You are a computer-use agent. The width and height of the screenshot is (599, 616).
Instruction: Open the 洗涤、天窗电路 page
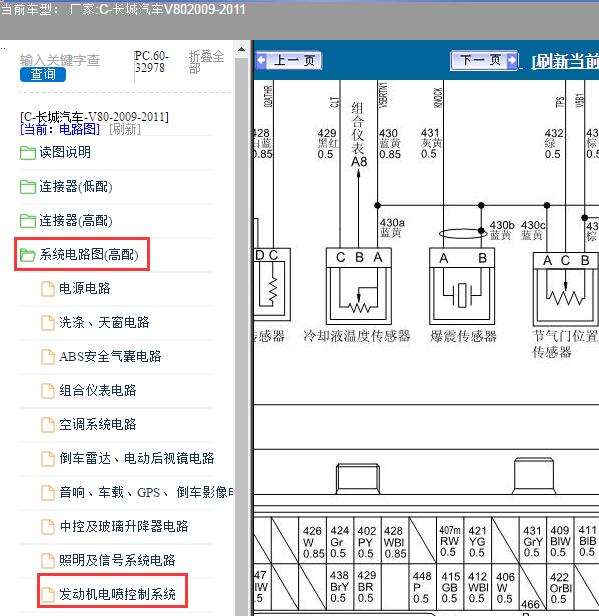click(104, 323)
